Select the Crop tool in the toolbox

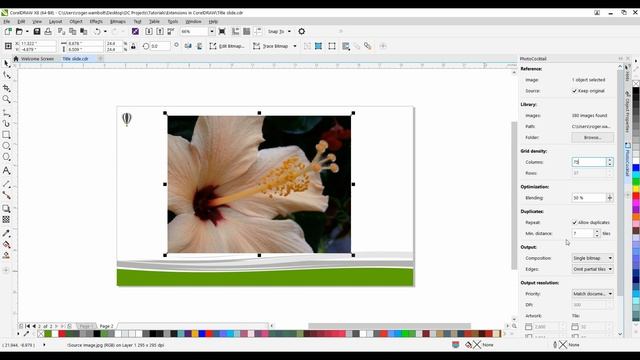pos(7,88)
